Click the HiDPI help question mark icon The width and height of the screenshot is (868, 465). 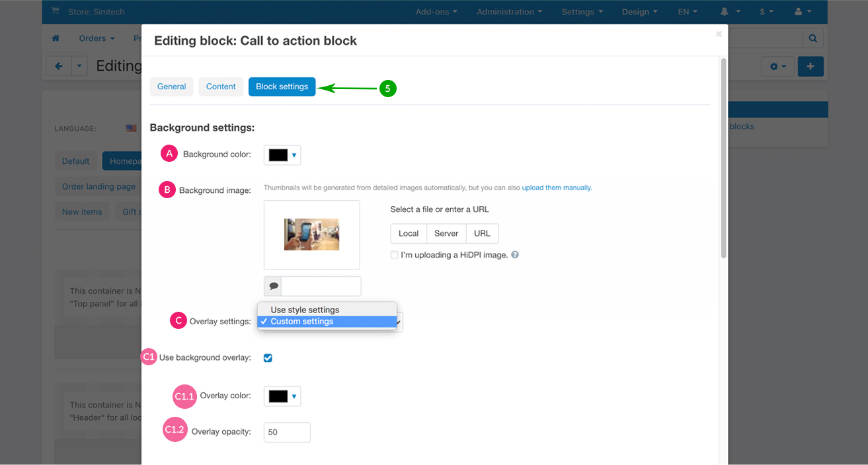tap(515, 255)
